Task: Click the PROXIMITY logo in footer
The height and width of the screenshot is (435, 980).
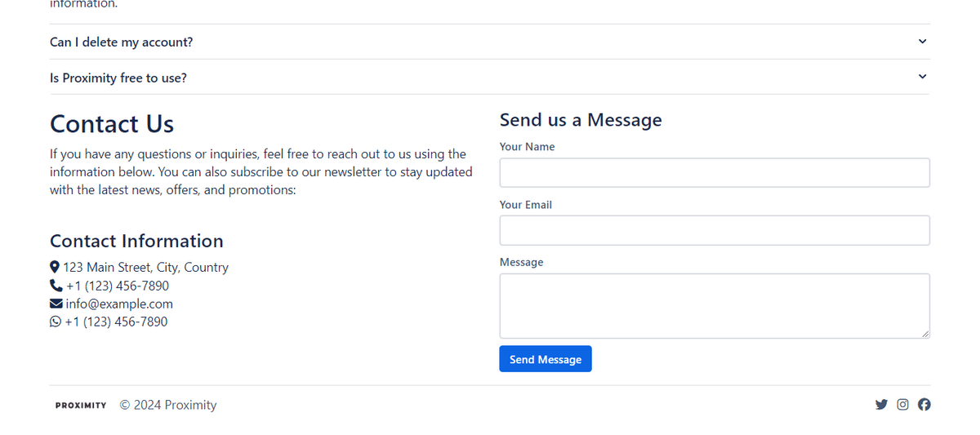Action: pos(81,406)
